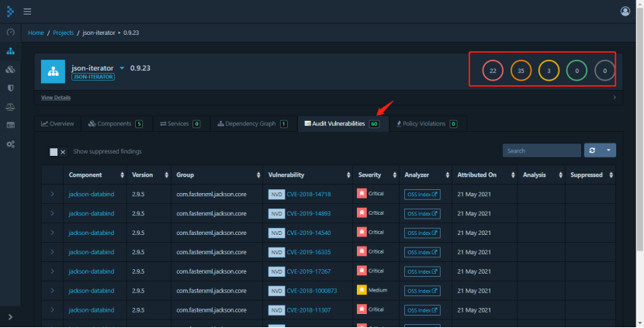Switch to the Components tab
Image resolution: width=644 pixels, height=328 pixels.
[116, 123]
